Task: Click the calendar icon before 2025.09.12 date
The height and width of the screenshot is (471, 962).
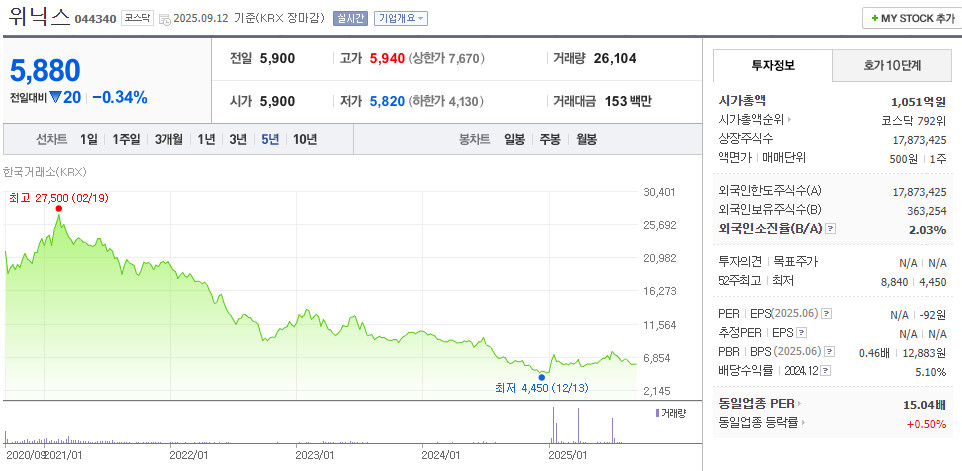Action: tap(164, 19)
